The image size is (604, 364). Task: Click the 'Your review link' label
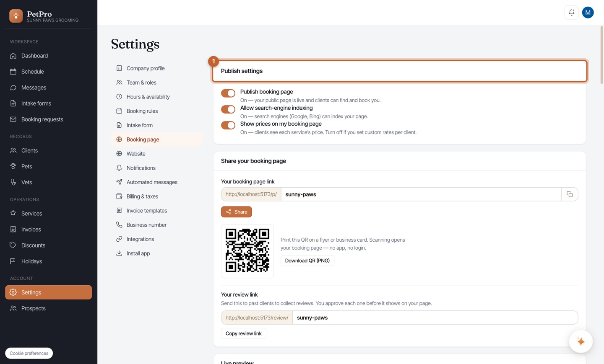pyautogui.click(x=240, y=294)
